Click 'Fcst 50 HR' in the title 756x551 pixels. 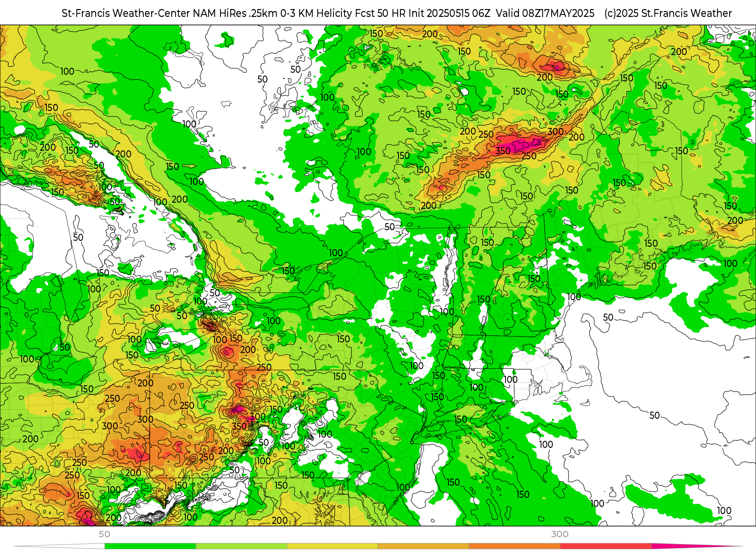380,13
